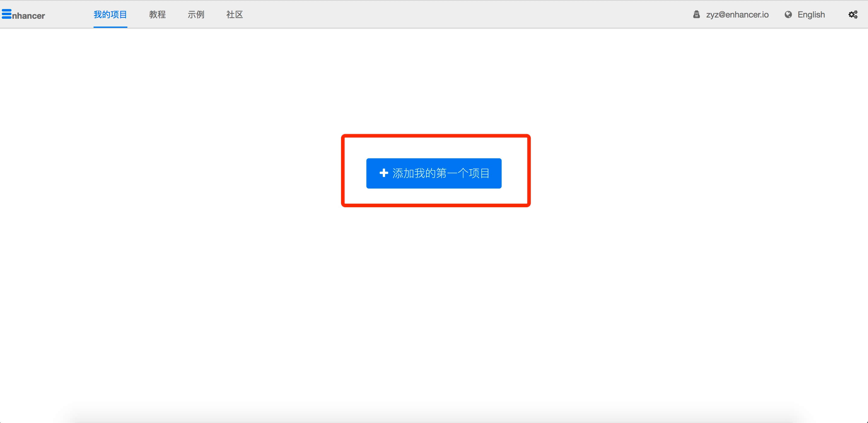Go to the 社区 tab

click(x=235, y=15)
